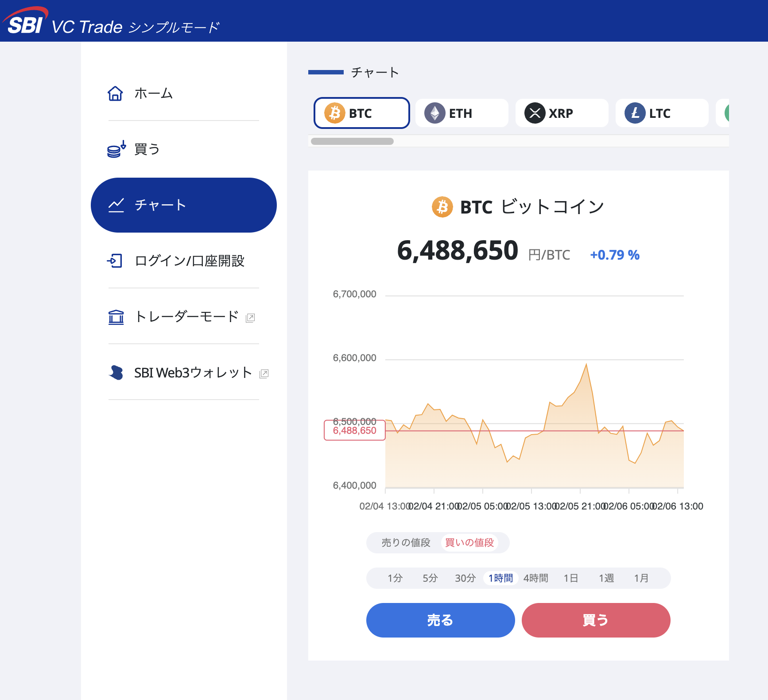Set chart interval to 1時間
Image resolution: width=768 pixels, height=700 pixels.
pos(500,578)
